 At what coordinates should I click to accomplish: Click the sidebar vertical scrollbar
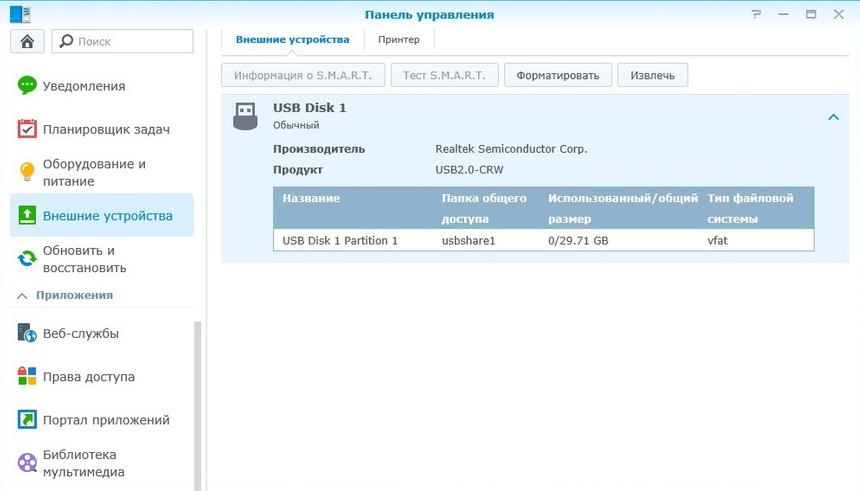[x=197, y=406]
